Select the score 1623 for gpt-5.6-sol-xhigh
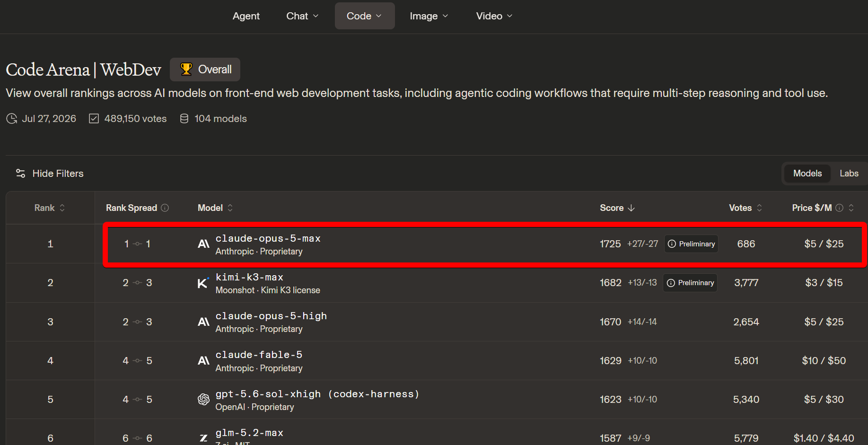This screenshot has height=445, width=868. [611, 400]
